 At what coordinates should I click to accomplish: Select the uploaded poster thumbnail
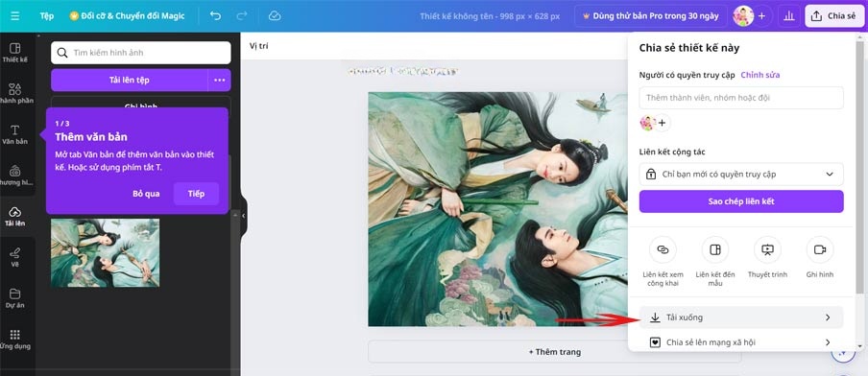coord(106,252)
